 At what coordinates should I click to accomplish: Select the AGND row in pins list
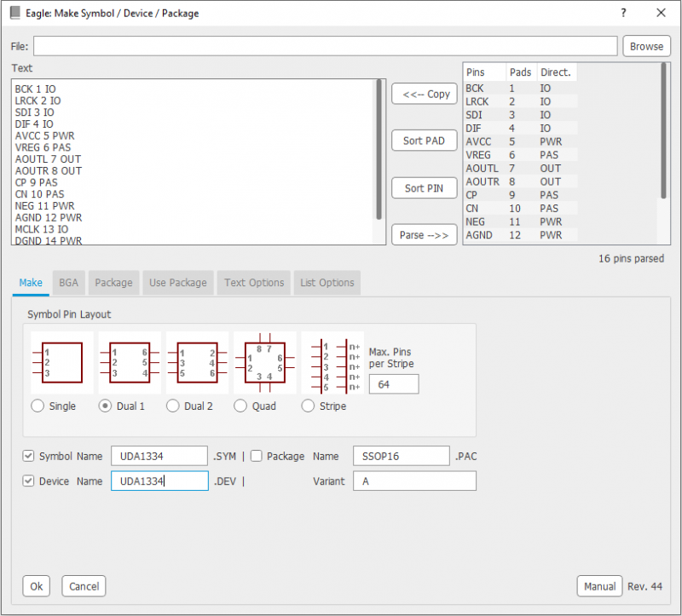[x=520, y=235]
